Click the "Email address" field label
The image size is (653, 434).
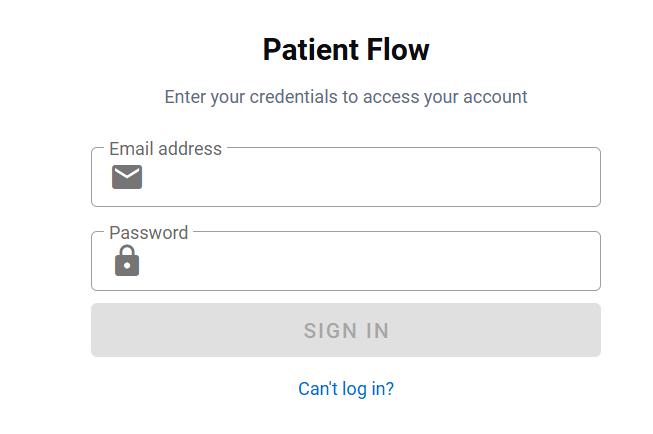pyautogui.click(x=165, y=149)
